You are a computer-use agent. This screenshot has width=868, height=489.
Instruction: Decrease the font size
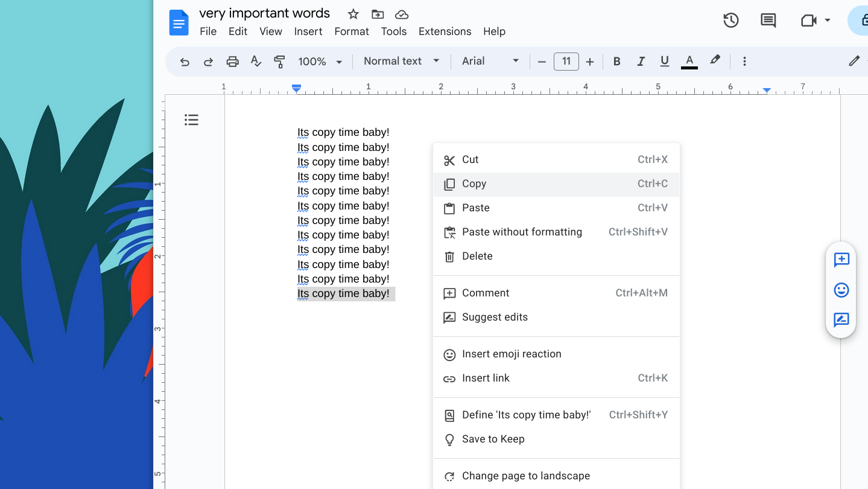point(542,62)
